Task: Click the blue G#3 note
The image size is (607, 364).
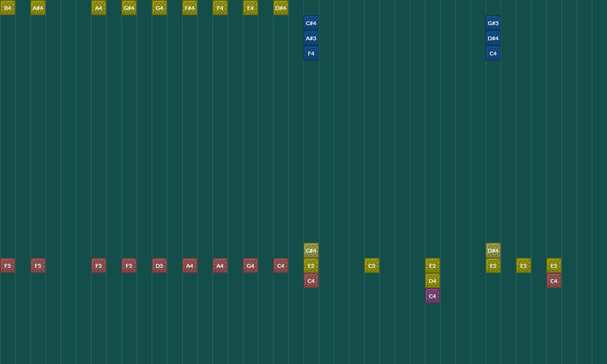Action: coord(493,23)
